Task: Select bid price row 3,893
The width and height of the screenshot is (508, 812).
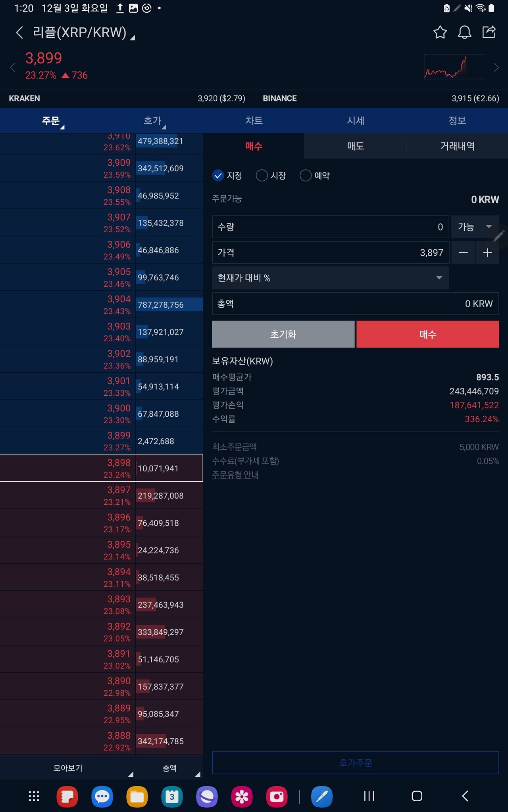Action: 102,605
